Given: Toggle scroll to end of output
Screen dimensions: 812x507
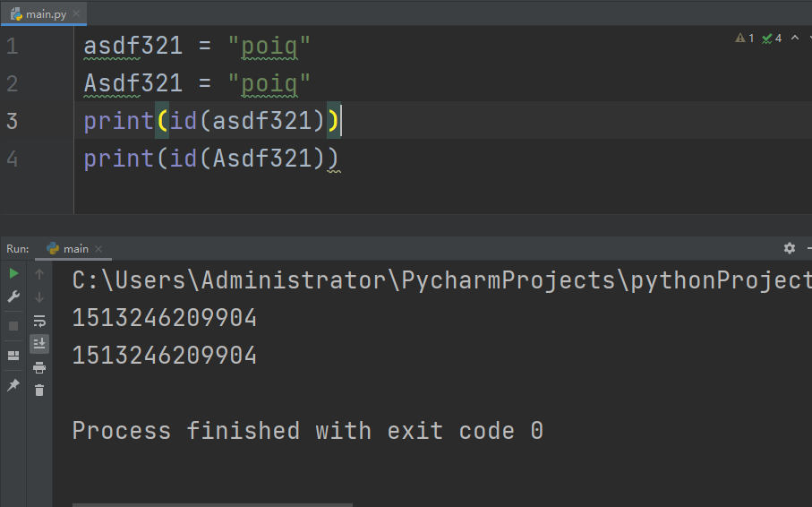Looking at the screenshot, I should [39, 344].
